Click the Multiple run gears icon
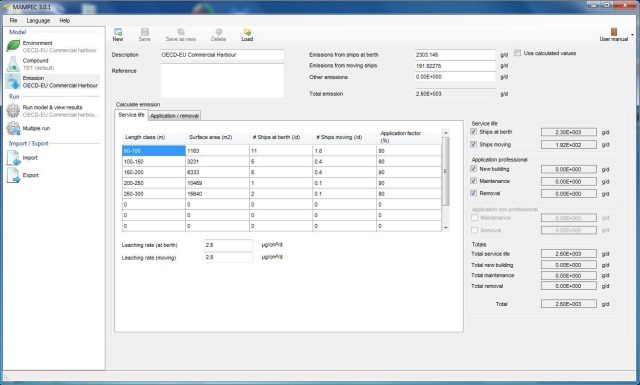The width and height of the screenshot is (640, 385). pyautogui.click(x=13, y=128)
